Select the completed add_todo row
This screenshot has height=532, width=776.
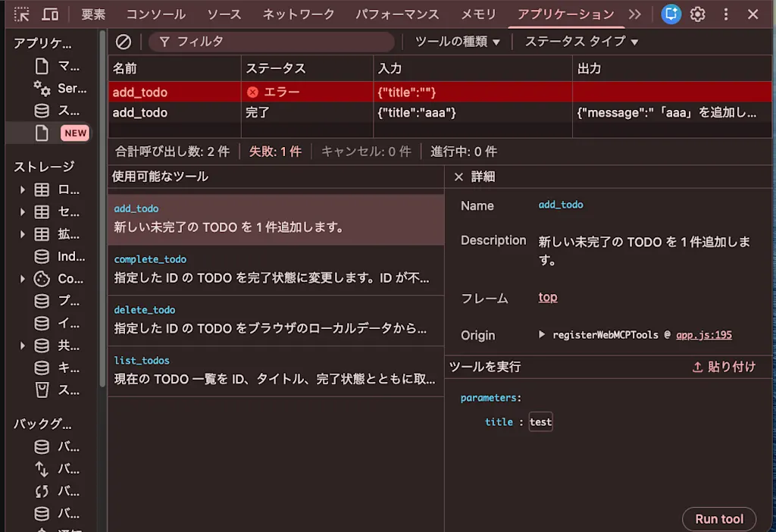point(440,112)
